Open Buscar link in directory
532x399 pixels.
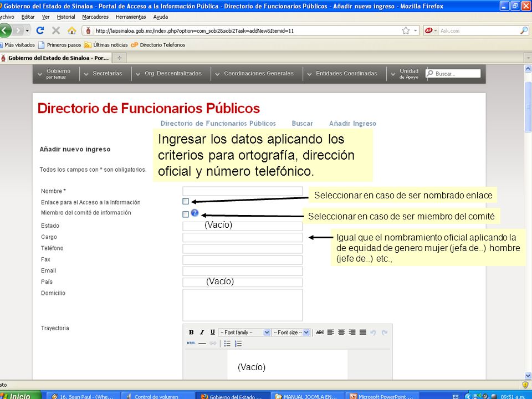[x=303, y=124]
